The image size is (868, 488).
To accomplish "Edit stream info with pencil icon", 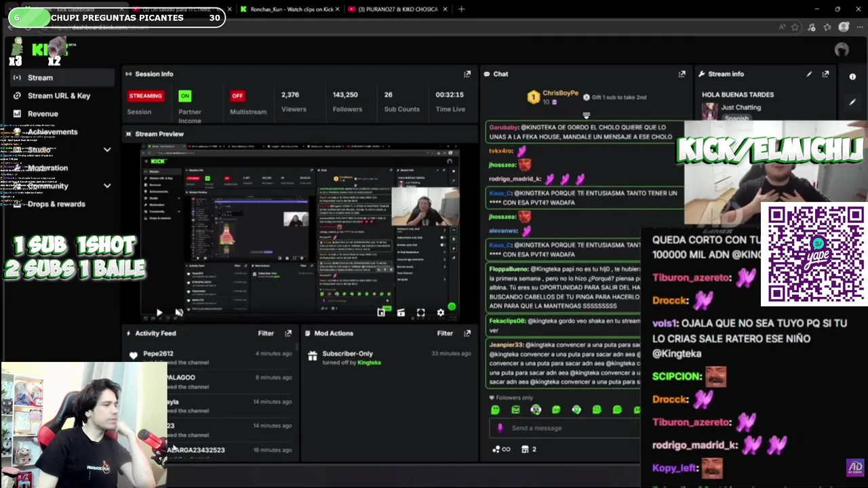I will (x=809, y=74).
